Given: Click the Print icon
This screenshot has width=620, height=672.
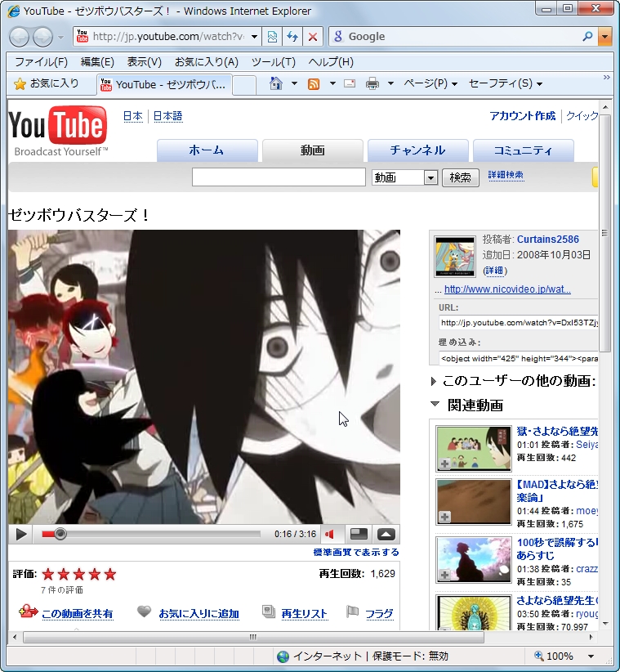Looking at the screenshot, I should tap(372, 83).
